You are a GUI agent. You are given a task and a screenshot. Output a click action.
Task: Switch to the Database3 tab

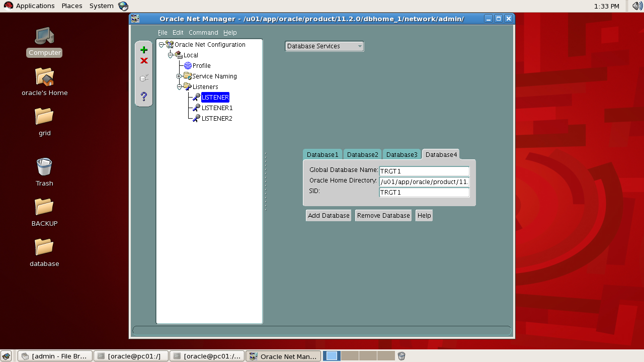tap(401, 154)
